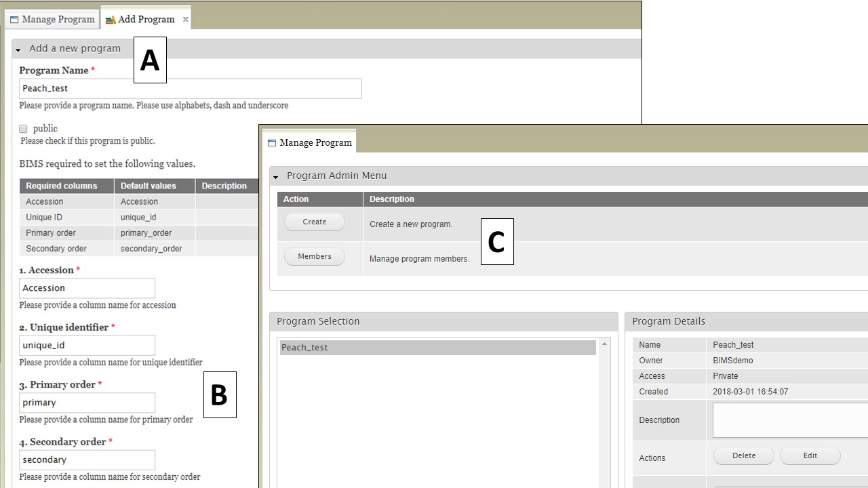Click the 'BIMSdemo' owner value
Viewport: 868px width, 488px height.
tap(733, 361)
